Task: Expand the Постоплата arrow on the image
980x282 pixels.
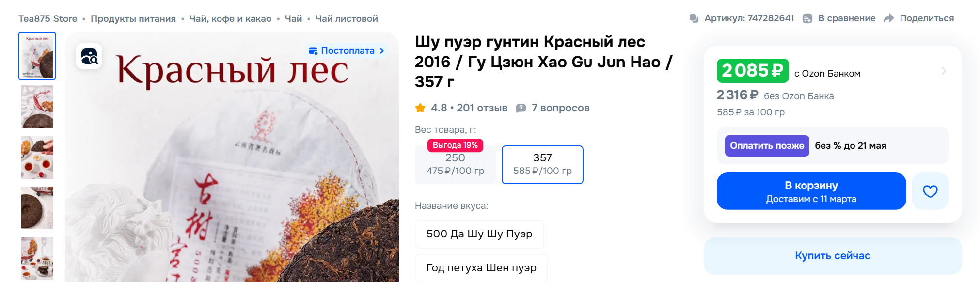Action: 382,51
